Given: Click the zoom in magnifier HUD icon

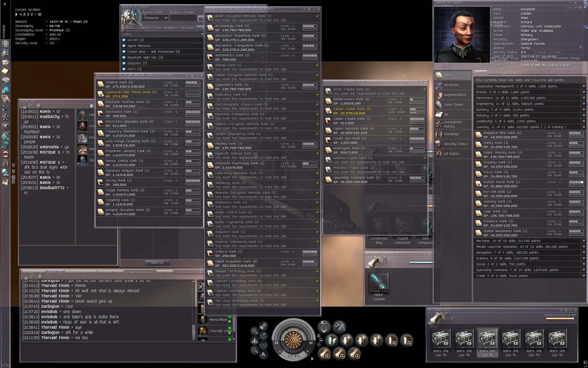Looking at the screenshot, I should pos(254,331).
